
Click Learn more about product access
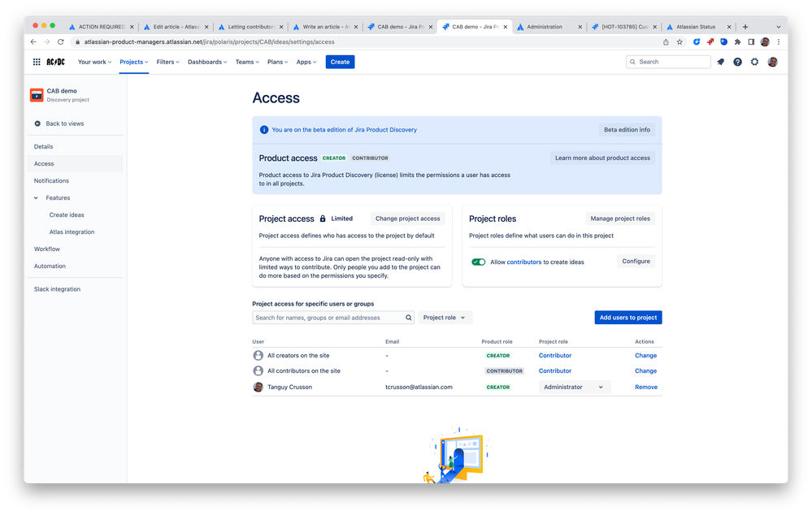click(x=602, y=158)
